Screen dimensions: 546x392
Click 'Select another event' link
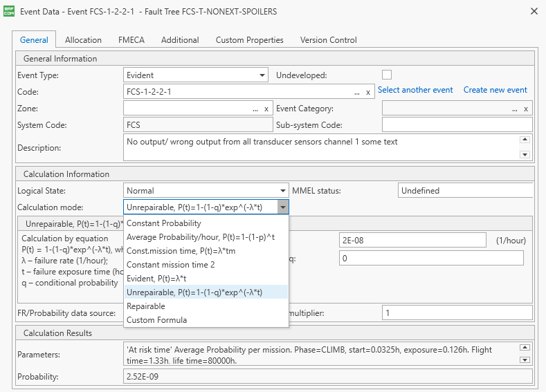tap(415, 90)
